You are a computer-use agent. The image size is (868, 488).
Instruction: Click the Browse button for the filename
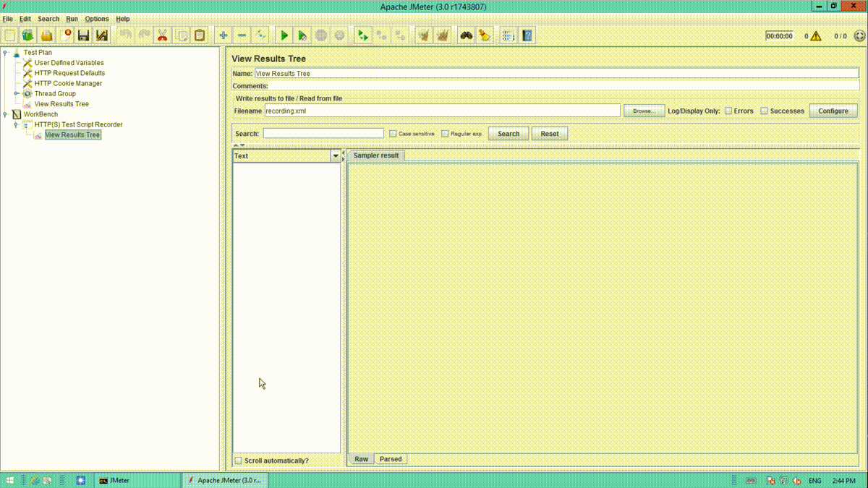644,111
